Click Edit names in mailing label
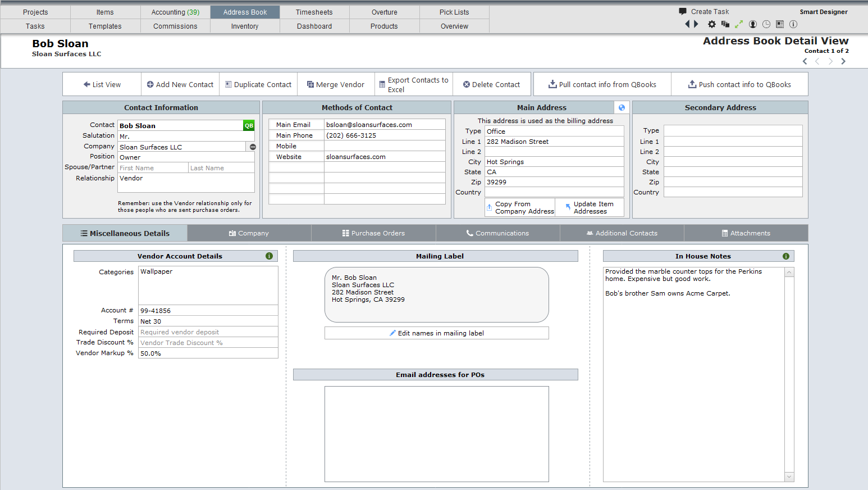 437,333
